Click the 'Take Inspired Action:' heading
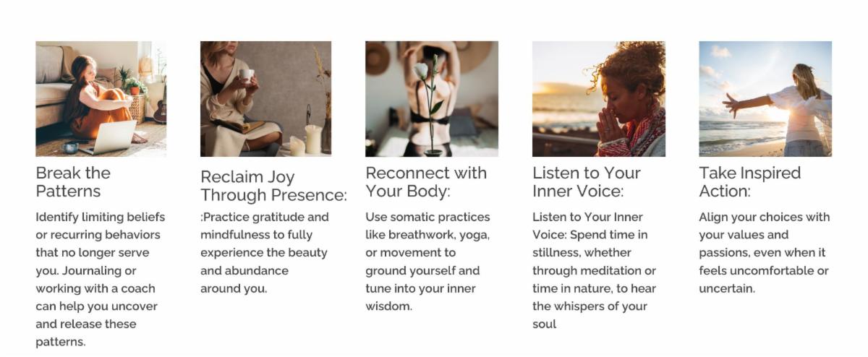Image resolution: width=868 pixels, height=357 pixels. (750, 182)
